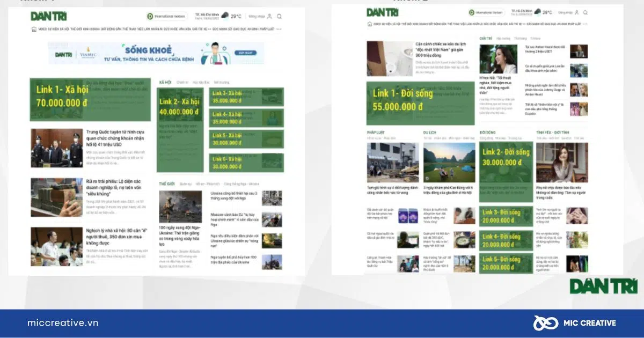Click the H'Hen Niê portrait thumbnail
The height and width of the screenshot is (338, 644).
(499, 59)
